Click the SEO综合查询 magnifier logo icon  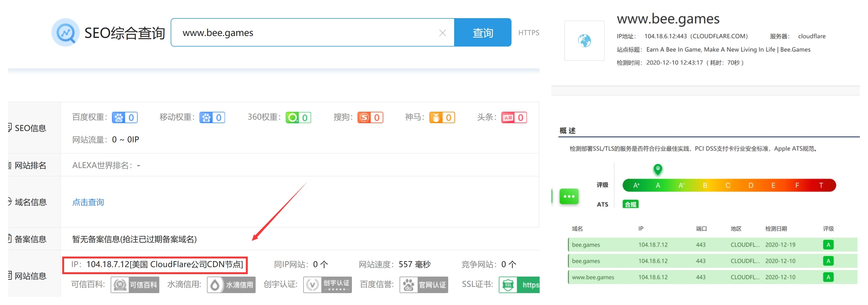click(x=66, y=32)
